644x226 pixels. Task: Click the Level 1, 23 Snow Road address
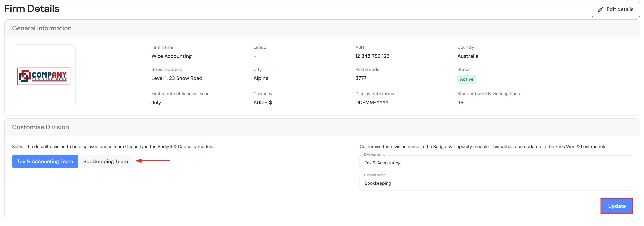coord(176,78)
